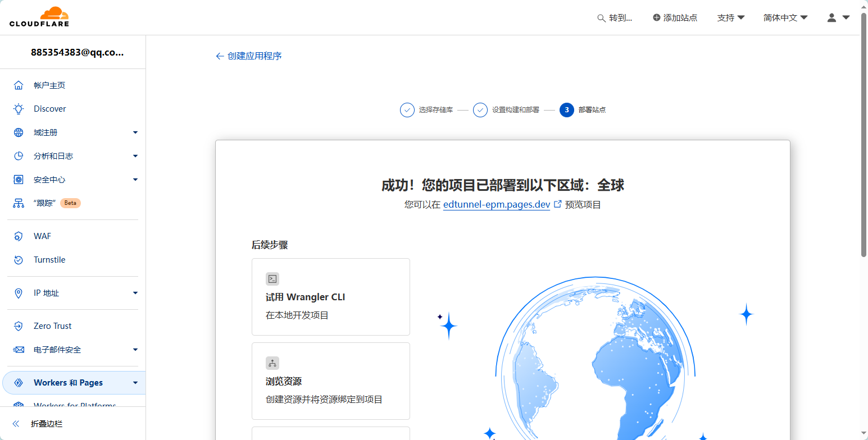Click the IP address pin icon

19,293
